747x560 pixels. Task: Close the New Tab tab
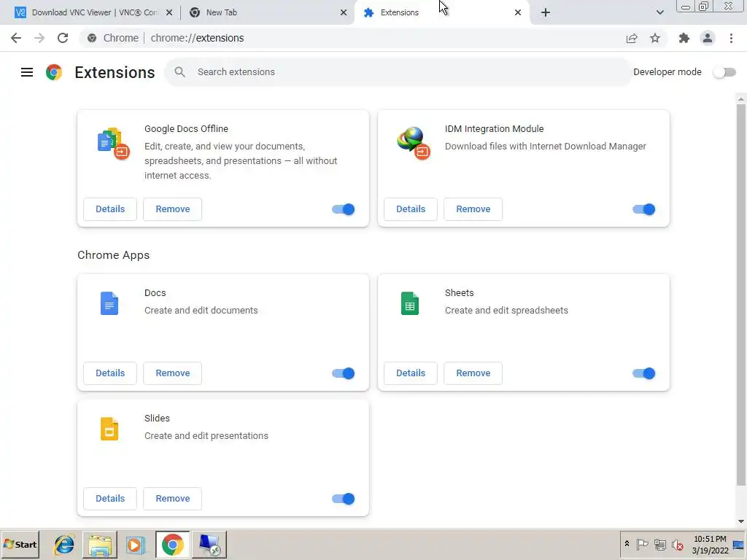click(344, 12)
